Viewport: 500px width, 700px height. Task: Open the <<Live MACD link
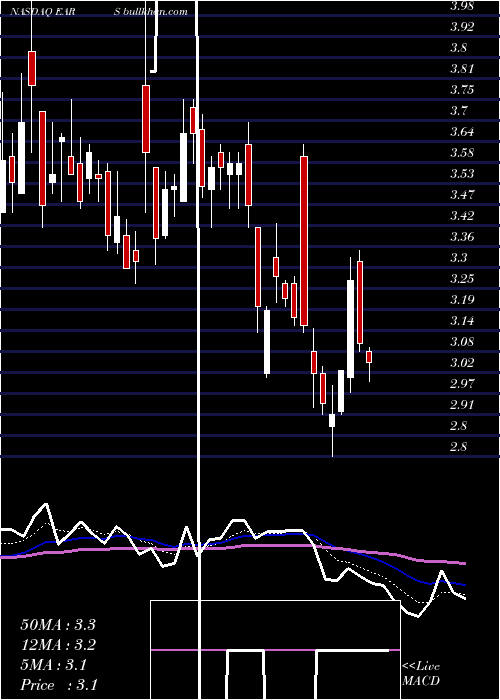421,674
